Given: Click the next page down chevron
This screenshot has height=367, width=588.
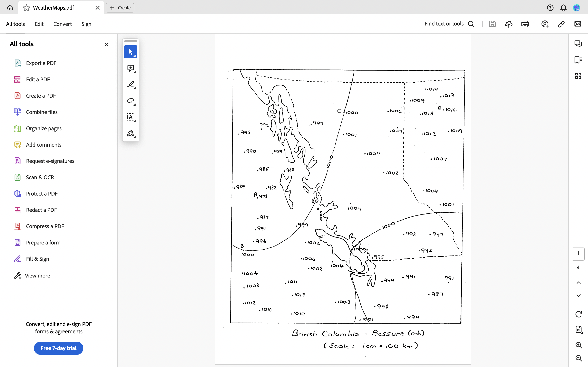Looking at the screenshot, I should (578, 295).
